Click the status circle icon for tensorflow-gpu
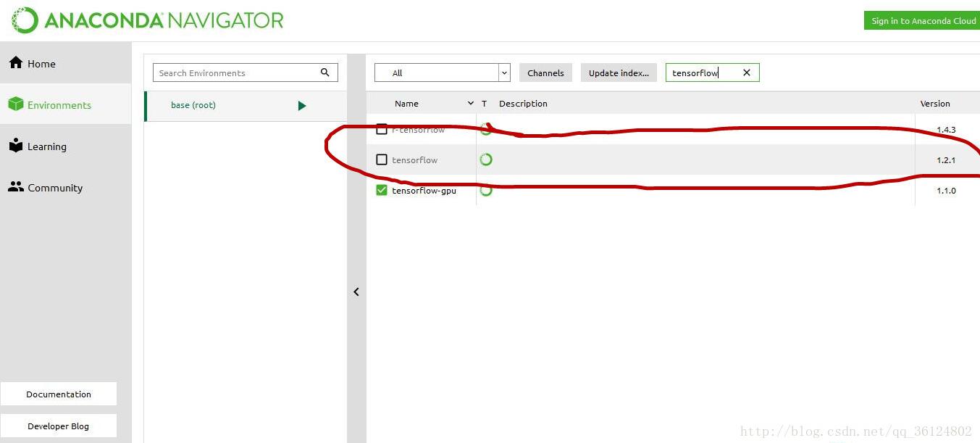 tap(486, 191)
